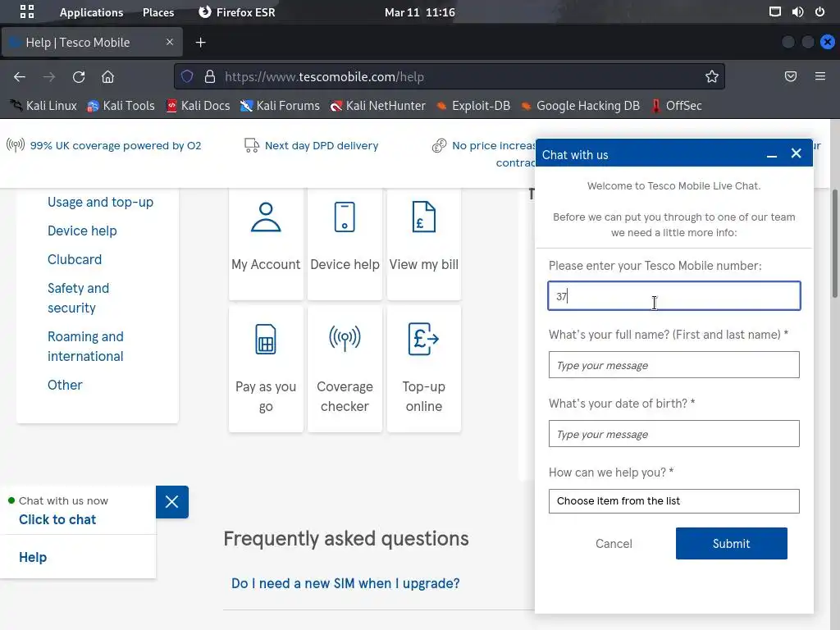The width and height of the screenshot is (840, 630).
Task: Dismiss the Click to chat popup
Action: pyautogui.click(x=172, y=502)
